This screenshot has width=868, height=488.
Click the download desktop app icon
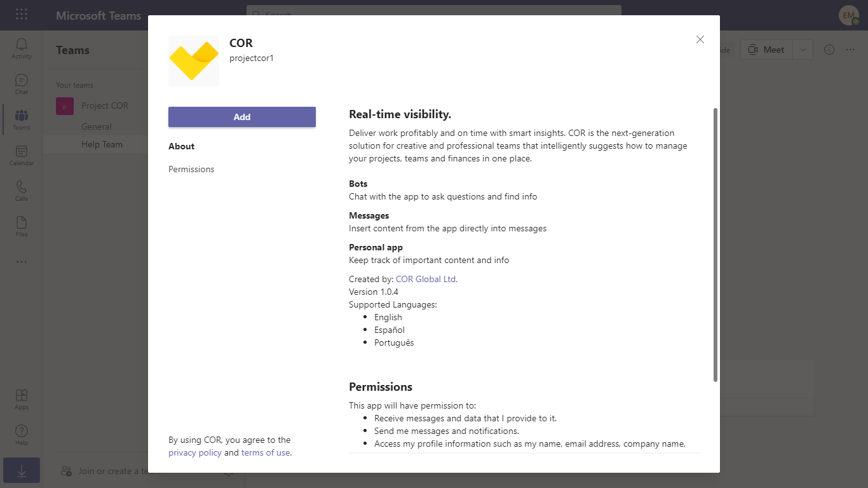[22, 470]
